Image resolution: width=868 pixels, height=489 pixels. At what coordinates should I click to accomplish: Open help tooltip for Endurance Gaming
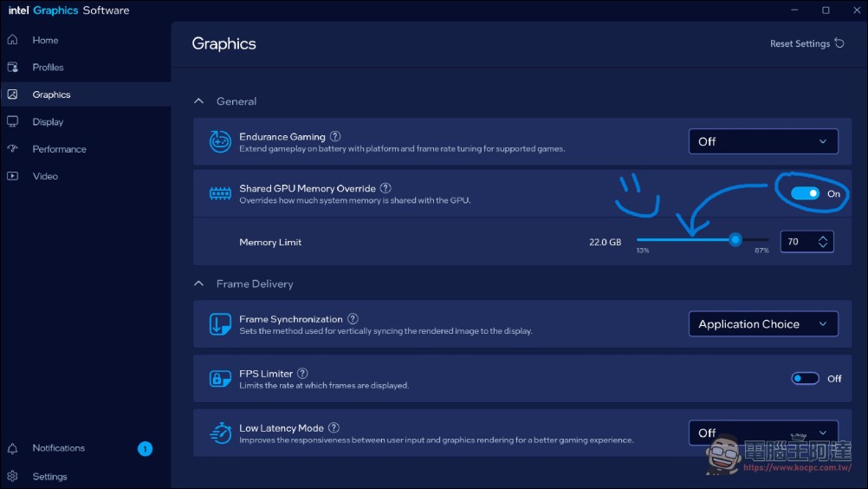pos(335,136)
